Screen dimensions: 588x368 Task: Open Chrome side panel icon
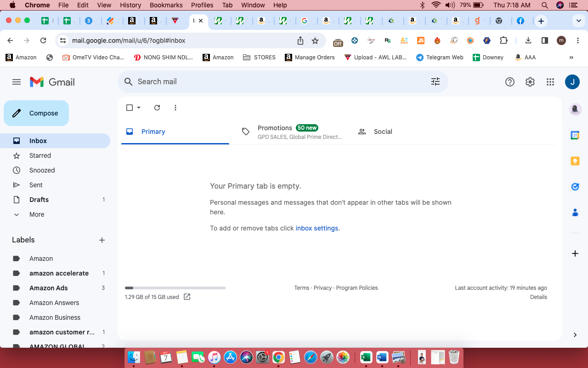coord(545,40)
